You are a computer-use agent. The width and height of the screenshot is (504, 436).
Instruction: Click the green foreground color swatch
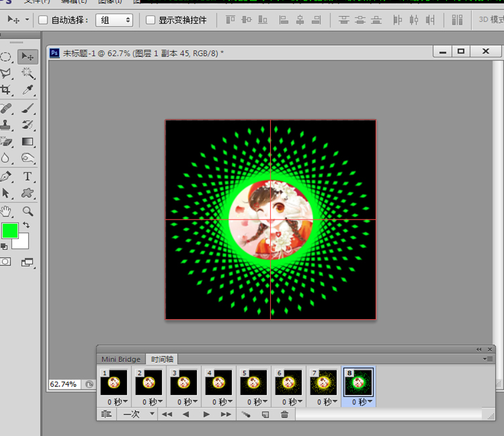[10, 230]
